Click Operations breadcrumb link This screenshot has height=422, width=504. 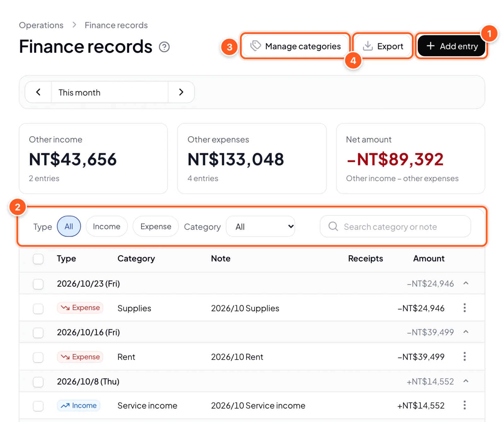[x=41, y=25]
